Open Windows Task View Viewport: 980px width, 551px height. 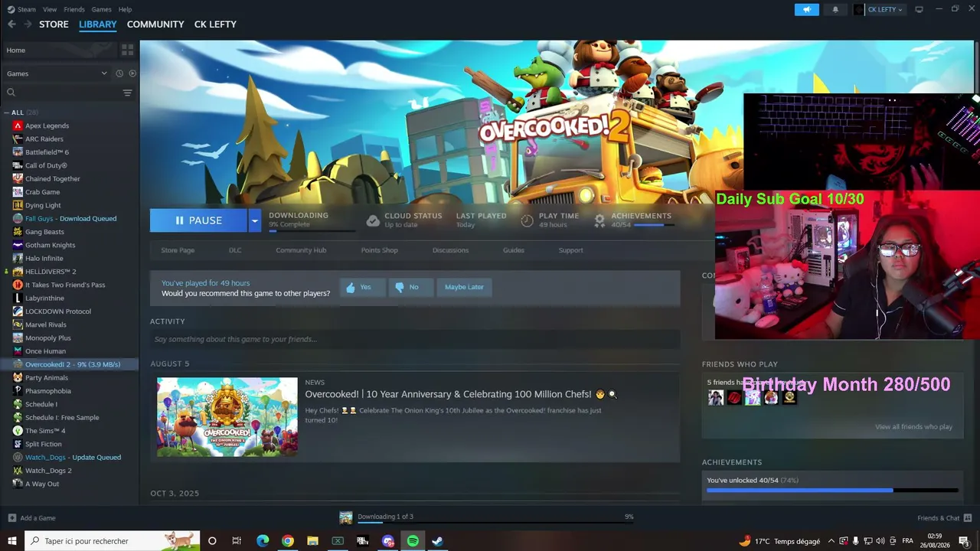pos(237,541)
